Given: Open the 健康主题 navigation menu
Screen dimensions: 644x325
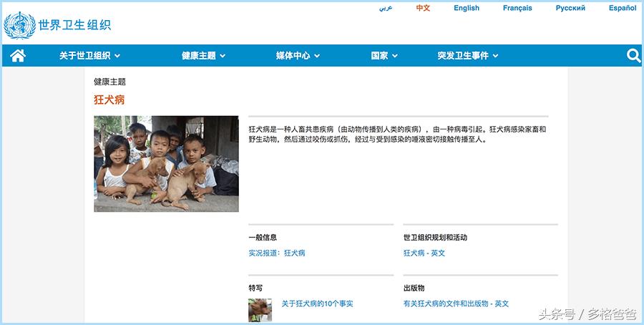Looking at the screenshot, I should click(x=204, y=55).
